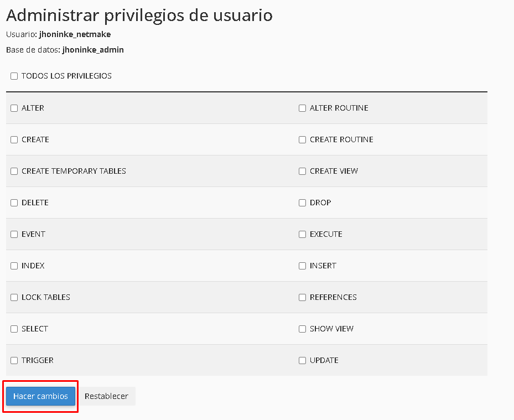
Task: Toggle the INSERT checkbox
Action: pyautogui.click(x=302, y=266)
